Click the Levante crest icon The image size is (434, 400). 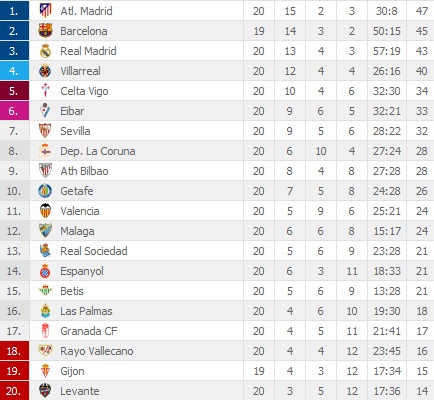pos(45,391)
